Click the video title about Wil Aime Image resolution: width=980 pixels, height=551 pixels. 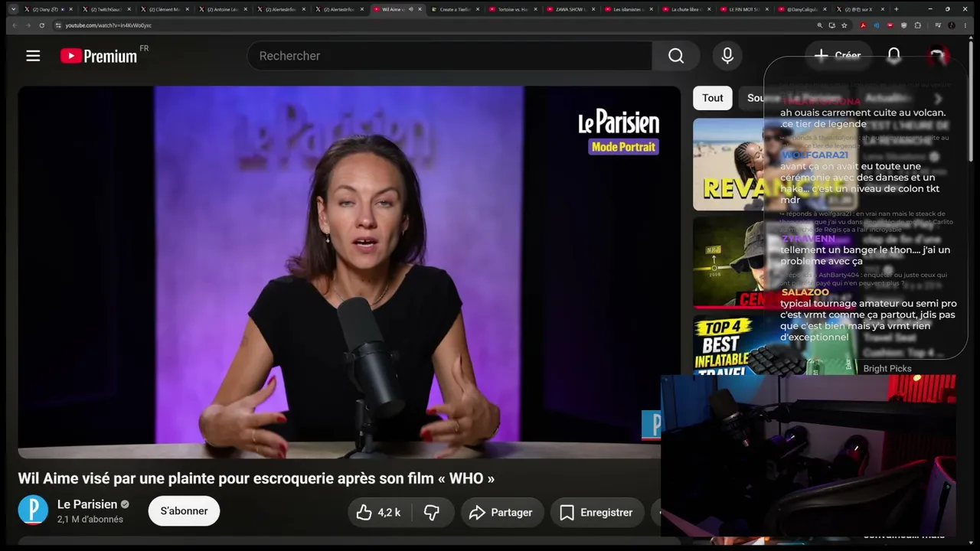point(256,478)
